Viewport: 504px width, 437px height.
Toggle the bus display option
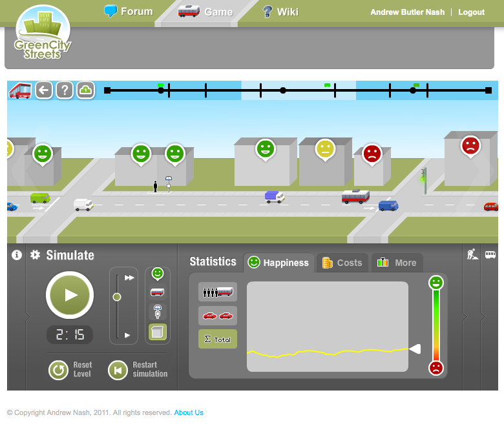coord(158,292)
